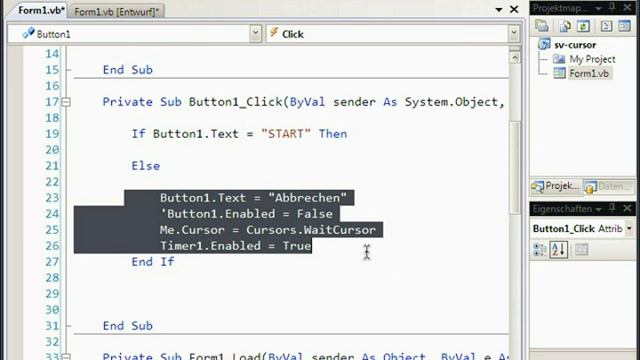640x360 pixels.
Task: Open Projektmappen panel window position dropdown
Action: tap(598, 8)
